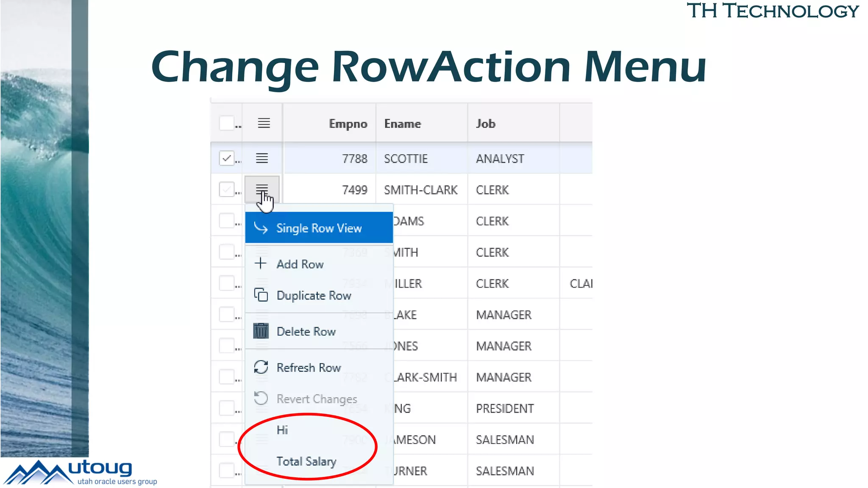Click row actions button for SMITH-CLARK row

[262, 189]
